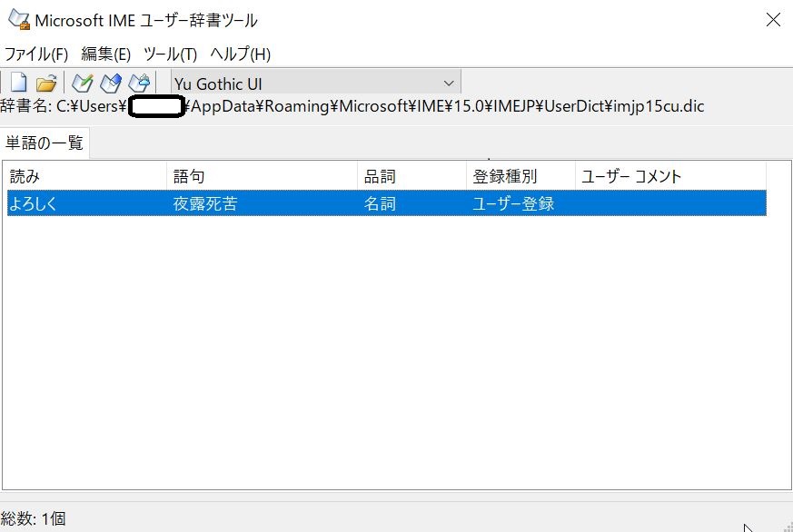This screenshot has width=793, height=532.
Task: Open a dictionary file with the folder icon
Action: pos(46,83)
